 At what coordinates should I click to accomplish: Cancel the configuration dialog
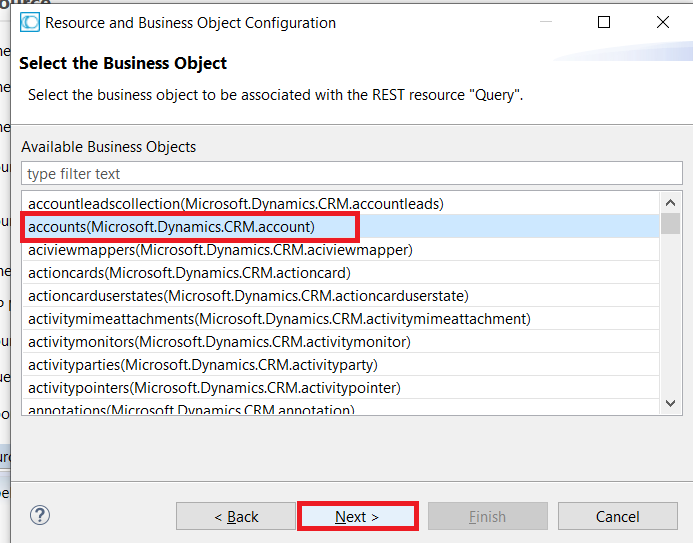pyautogui.click(x=617, y=516)
